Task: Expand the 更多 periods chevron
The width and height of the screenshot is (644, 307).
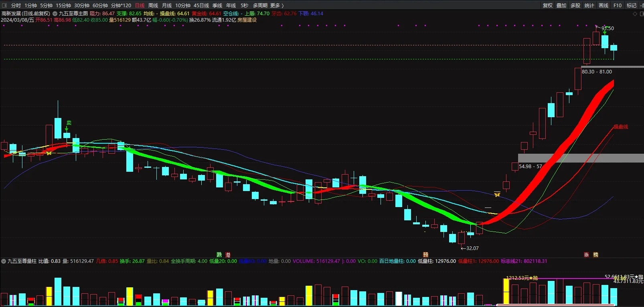Action: (282, 5)
